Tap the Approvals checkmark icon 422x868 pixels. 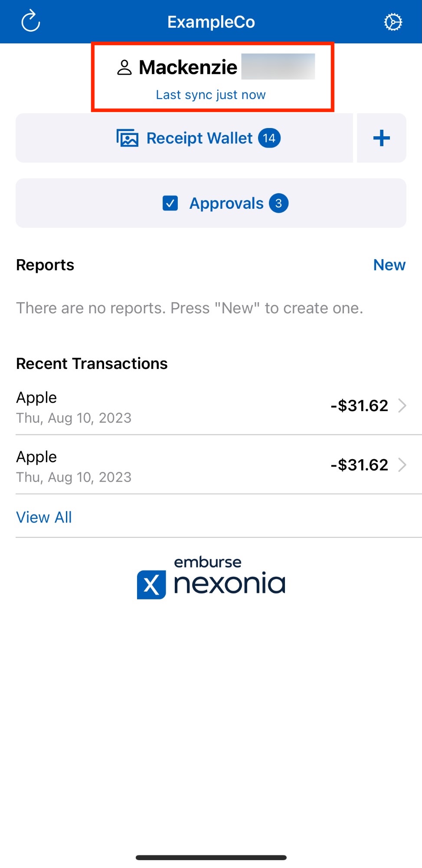click(170, 203)
